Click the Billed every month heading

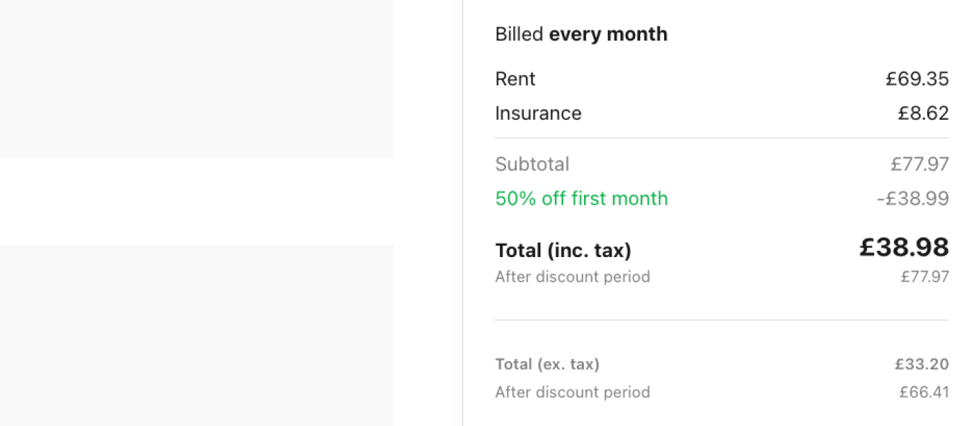[x=581, y=34]
